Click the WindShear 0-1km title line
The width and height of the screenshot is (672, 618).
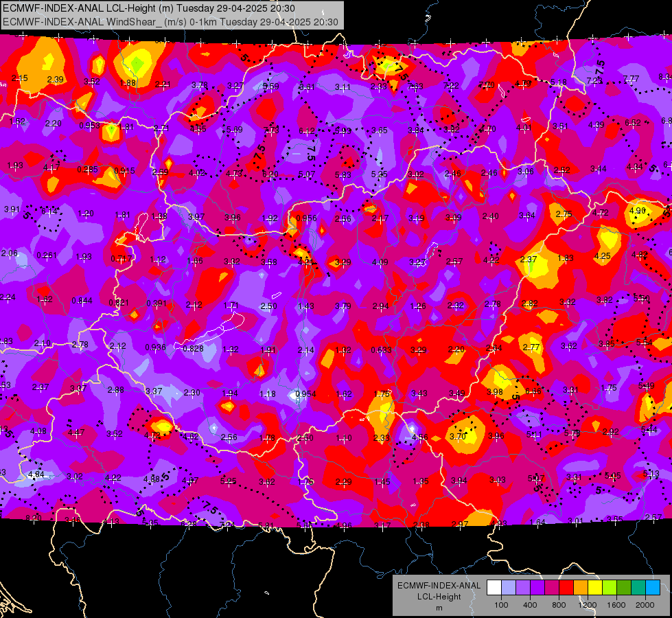pyautogui.click(x=170, y=22)
